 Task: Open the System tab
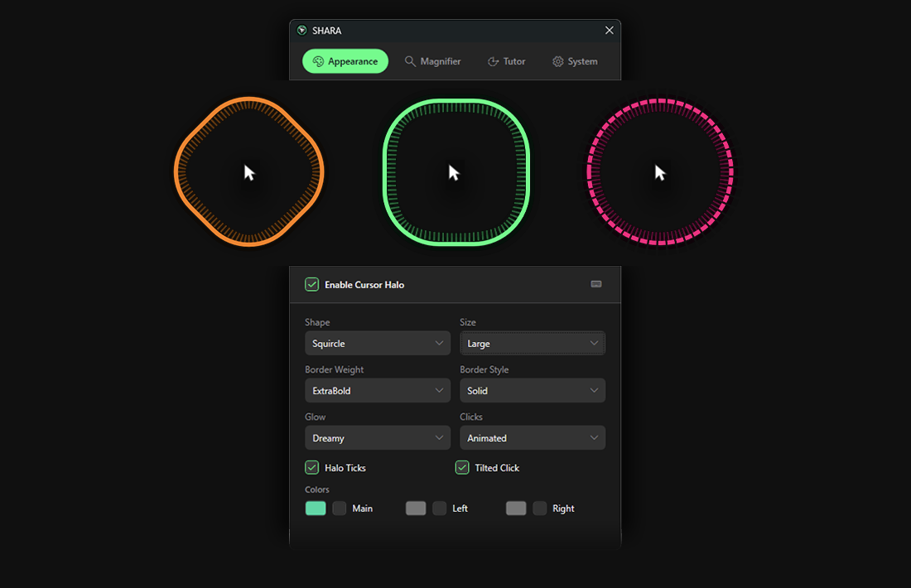576,61
